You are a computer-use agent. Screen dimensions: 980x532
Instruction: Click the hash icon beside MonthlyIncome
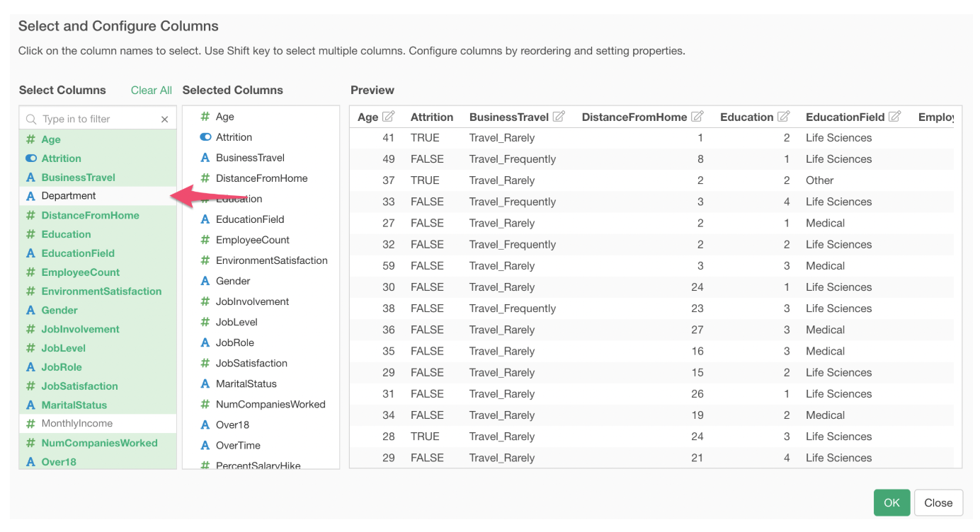point(31,424)
